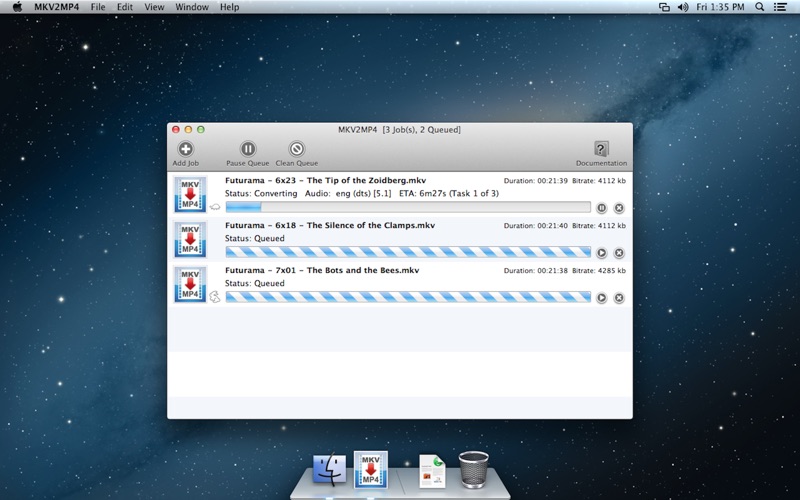Cancel the Tip of the Zoidberg job
This screenshot has width=800, height=500.
[619, 208]
